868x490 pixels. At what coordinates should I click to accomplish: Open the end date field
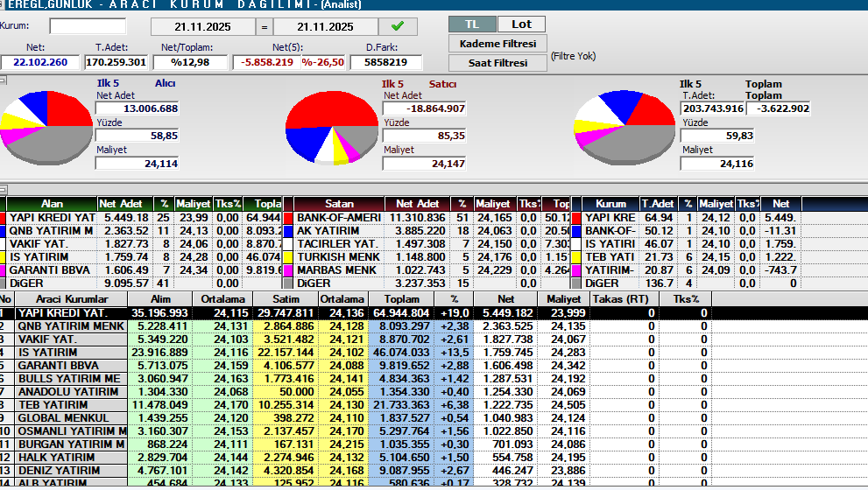[x=325, y=27]
